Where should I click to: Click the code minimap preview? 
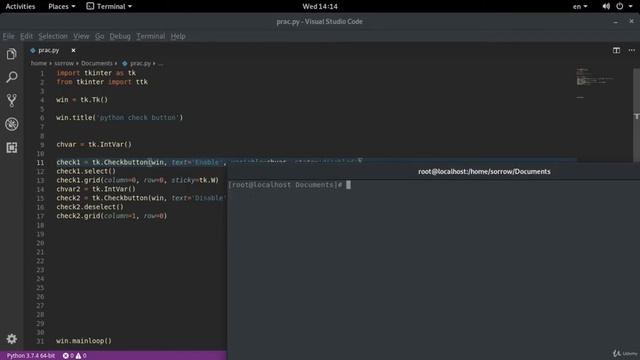pos(596,84)
